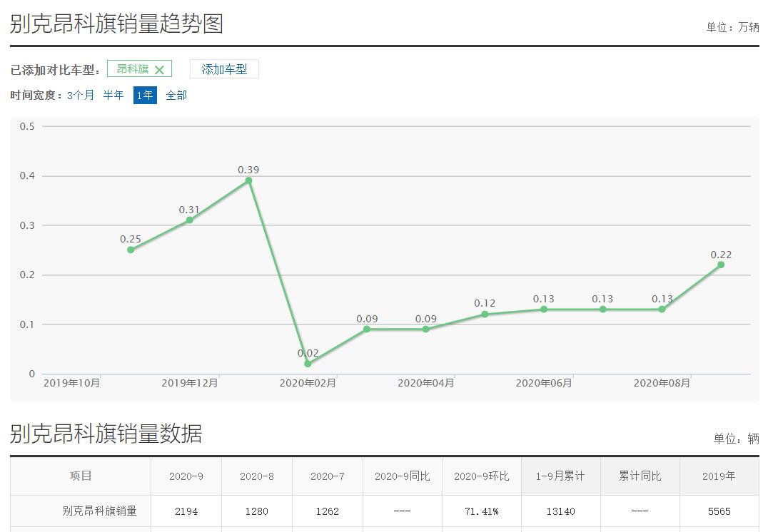The height and width of the screenshot is (532, 763).
Task: Click the 2020-8 column header
Action: click(256, 476)
